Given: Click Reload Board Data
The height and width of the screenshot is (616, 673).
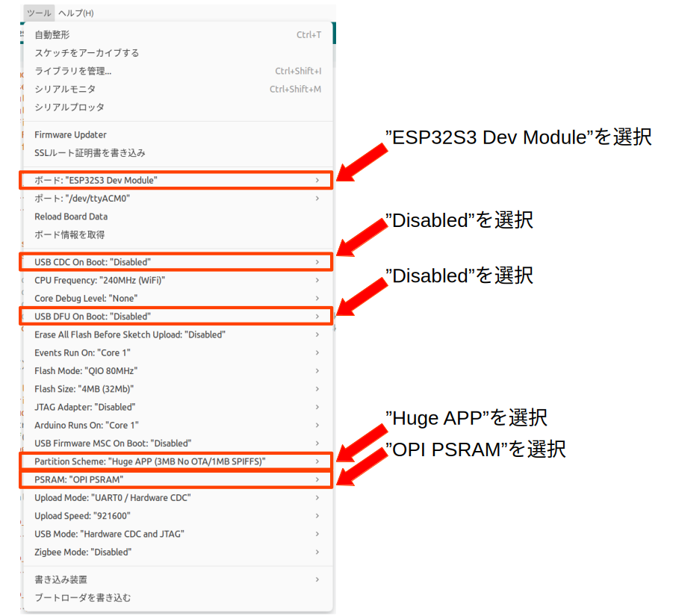Looking at the screenshot, I should 71,217.
